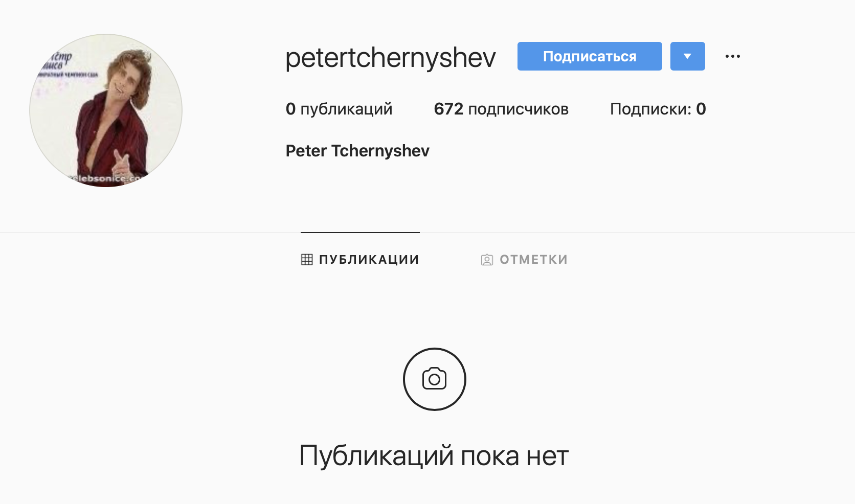
Task: Click the white triangle on the blue button
Action: click(687, 56)
